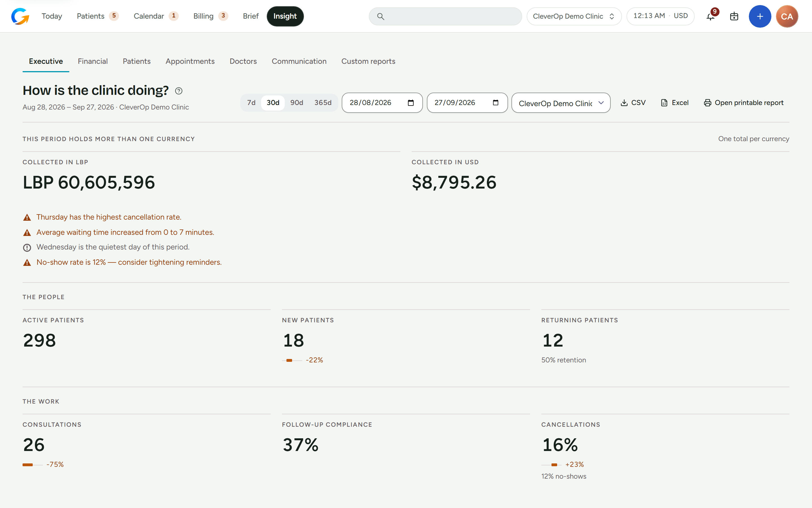812x508 pixels.
Task: Open Calendar in top navigation
Action: click(156, 16)
